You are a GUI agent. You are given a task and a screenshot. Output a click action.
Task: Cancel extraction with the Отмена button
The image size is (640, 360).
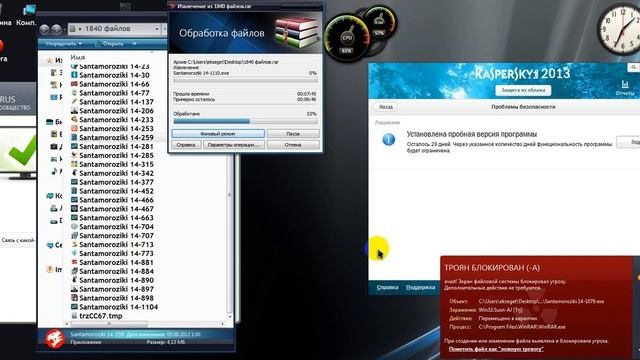(293, 144)
